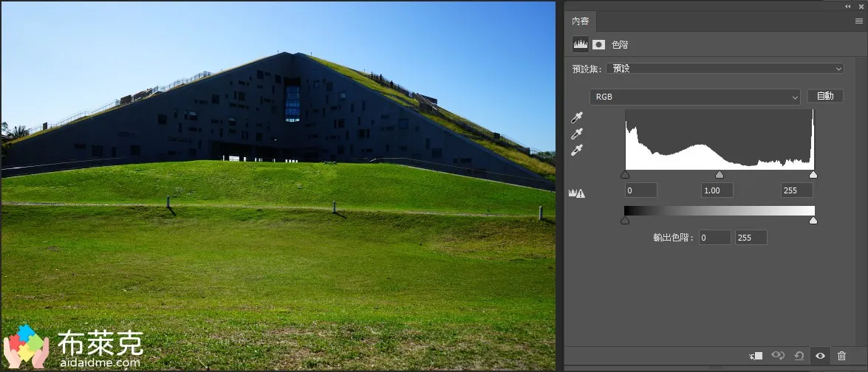Click the white output level slider handle
Viewport: 868px width, 372px height.
(813, 220)
